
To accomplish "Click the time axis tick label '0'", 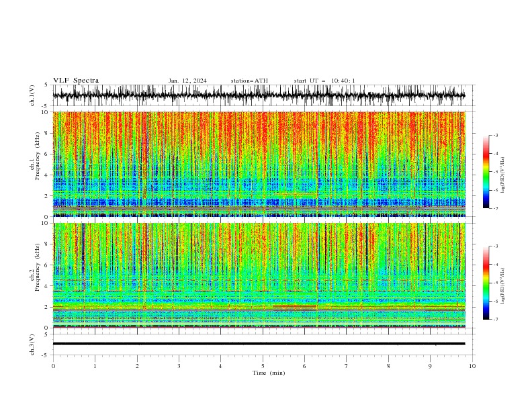I will click(x=53, y=366).
